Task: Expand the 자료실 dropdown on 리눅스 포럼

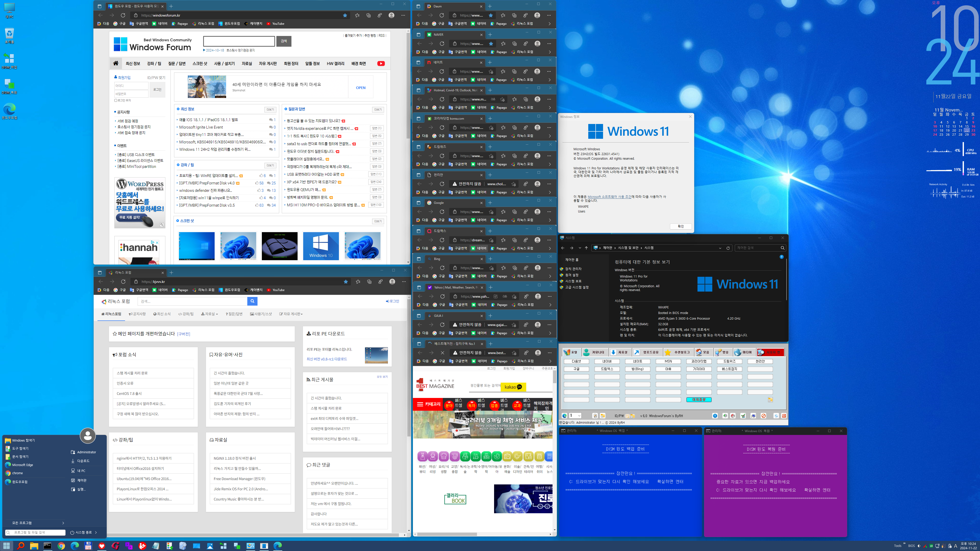Action: [x=209, y=314]
